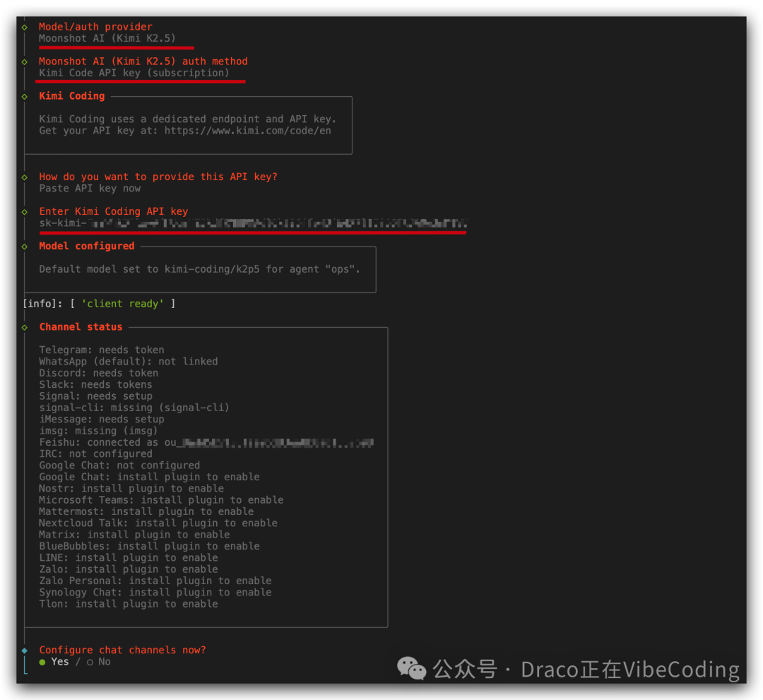Click the diamond next to the auth method prompt
Viewport: 763px width, 700px height.
click(x=26, y=61)
